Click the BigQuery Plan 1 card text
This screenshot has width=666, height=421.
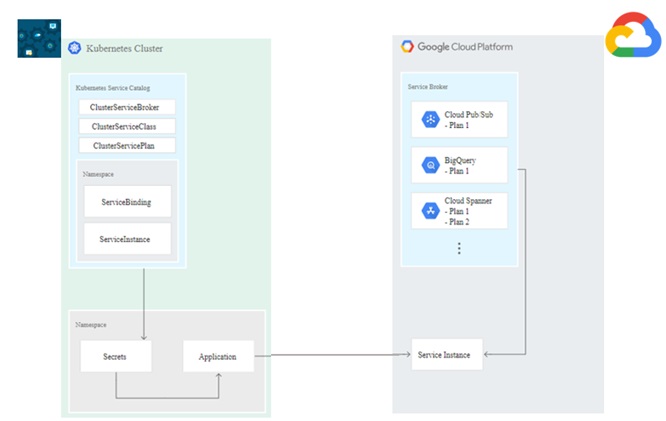[460, 165]
